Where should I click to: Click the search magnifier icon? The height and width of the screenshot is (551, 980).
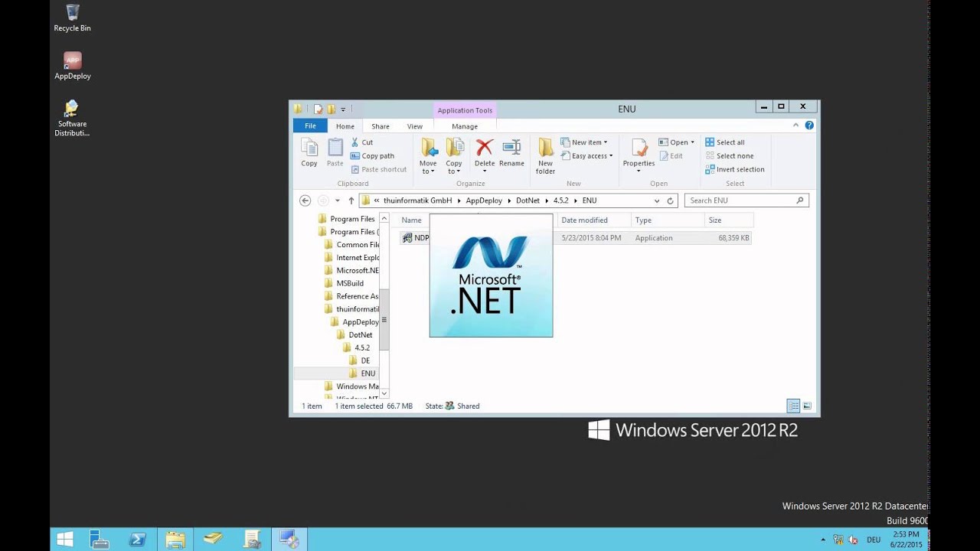tap(800, 201)
